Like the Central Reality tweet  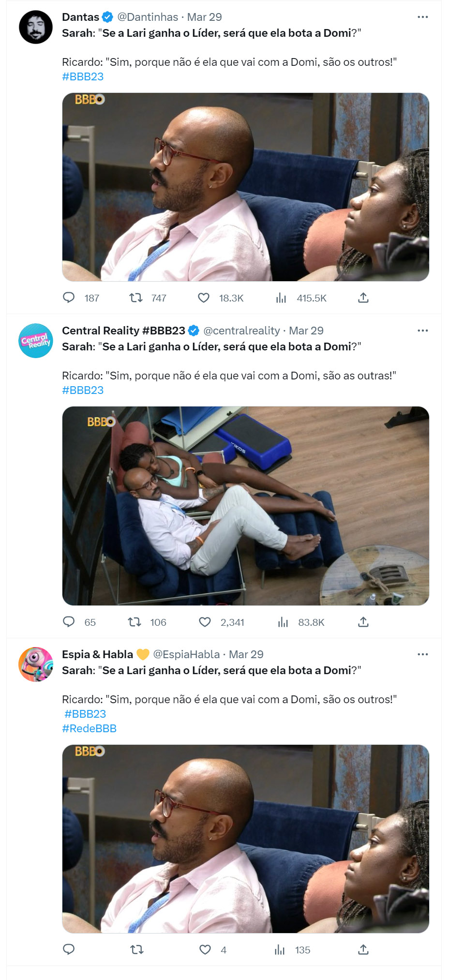[205, 621]
